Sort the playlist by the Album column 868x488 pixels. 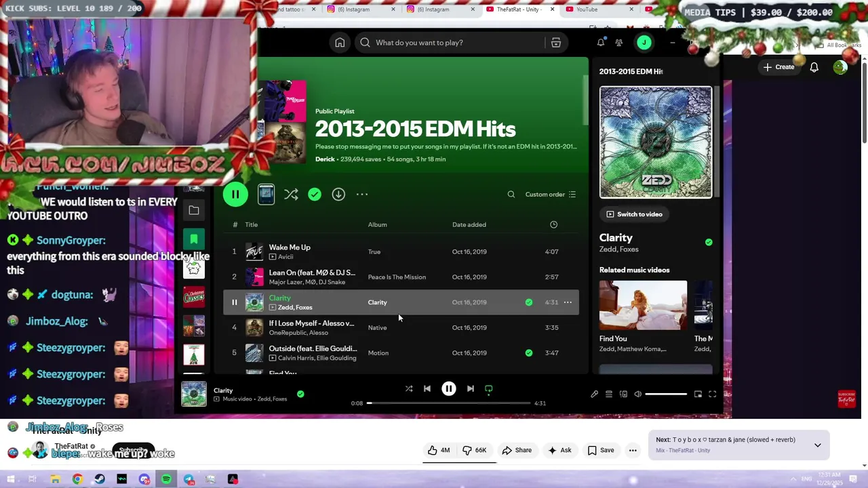pos(377,224)
